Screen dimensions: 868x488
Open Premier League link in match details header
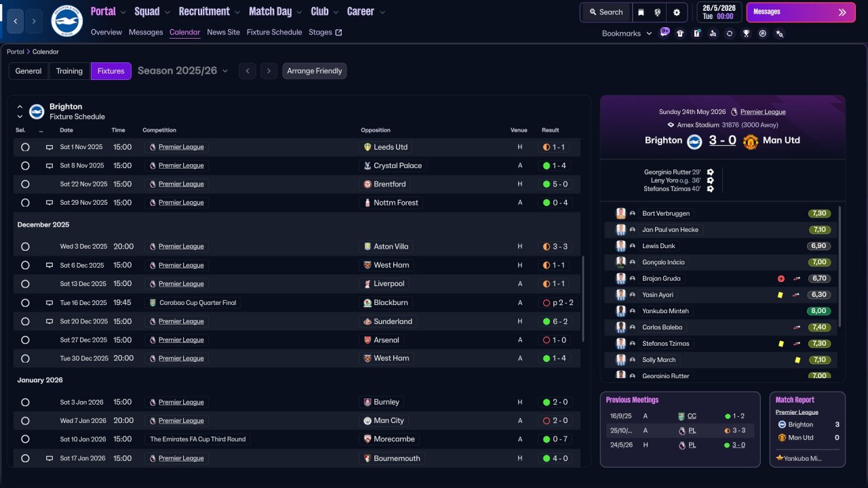point(763,112)
